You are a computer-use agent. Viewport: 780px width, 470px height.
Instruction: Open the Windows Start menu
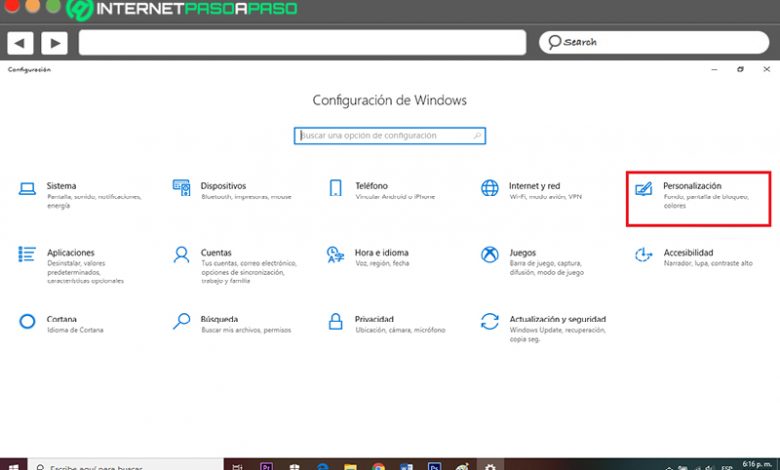coord(13,466)
